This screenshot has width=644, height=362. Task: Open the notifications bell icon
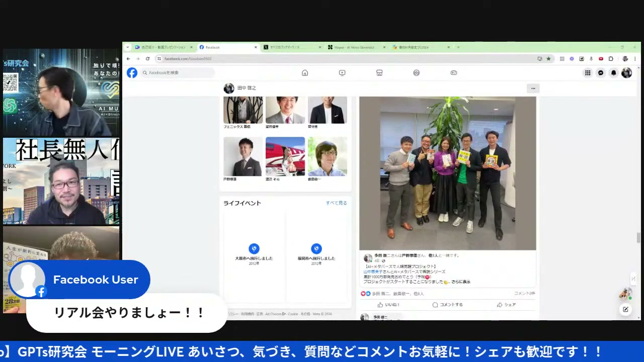click(x=613, y=73)
